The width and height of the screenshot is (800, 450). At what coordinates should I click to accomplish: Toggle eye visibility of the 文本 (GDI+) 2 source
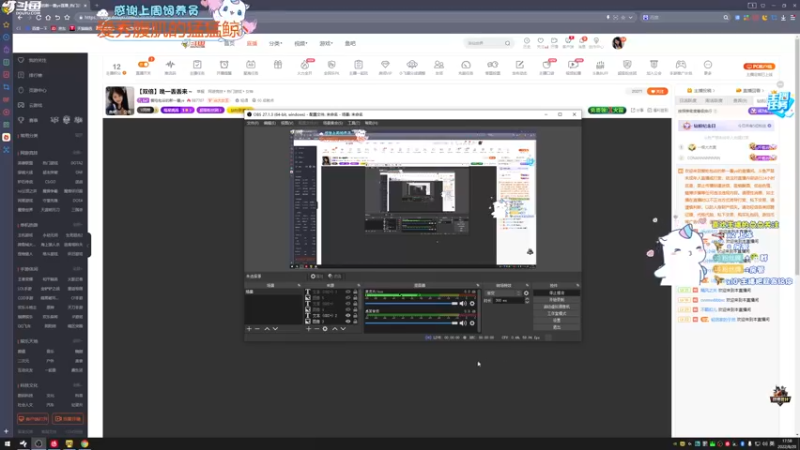point(348,316)
